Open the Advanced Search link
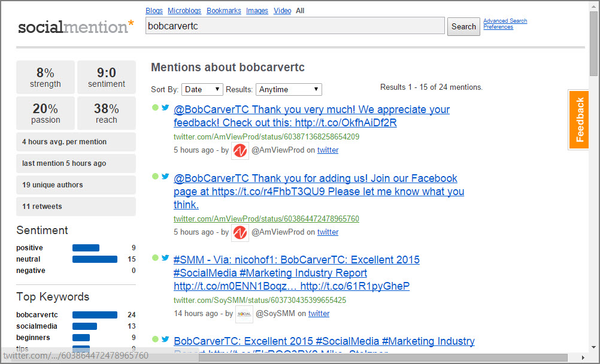Image resolution: width=600 pixels, height=364 pixels. [x=505, y=21]
